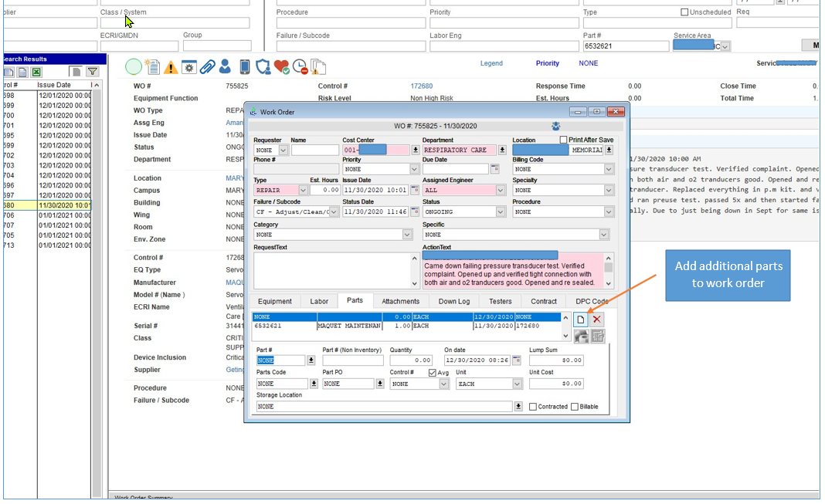Viewport: 825px width, 504px height.
Task: Click the green status circle icon
Action: tap(134, 66)
